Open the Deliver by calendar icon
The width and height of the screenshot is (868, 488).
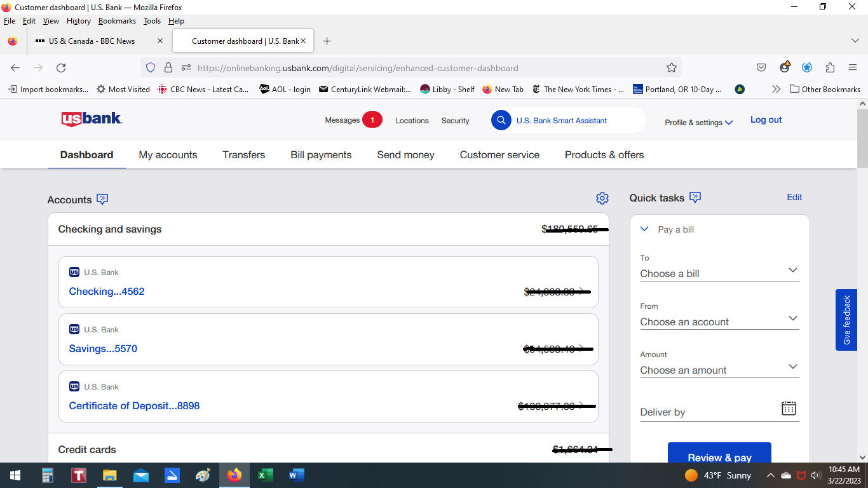[788, 409]
